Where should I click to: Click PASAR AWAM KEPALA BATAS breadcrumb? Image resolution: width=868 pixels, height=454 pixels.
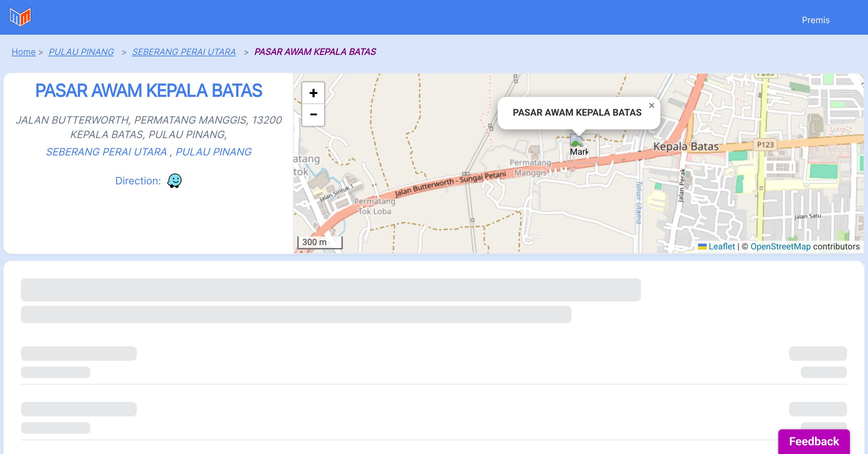click(x=315, y=52)
